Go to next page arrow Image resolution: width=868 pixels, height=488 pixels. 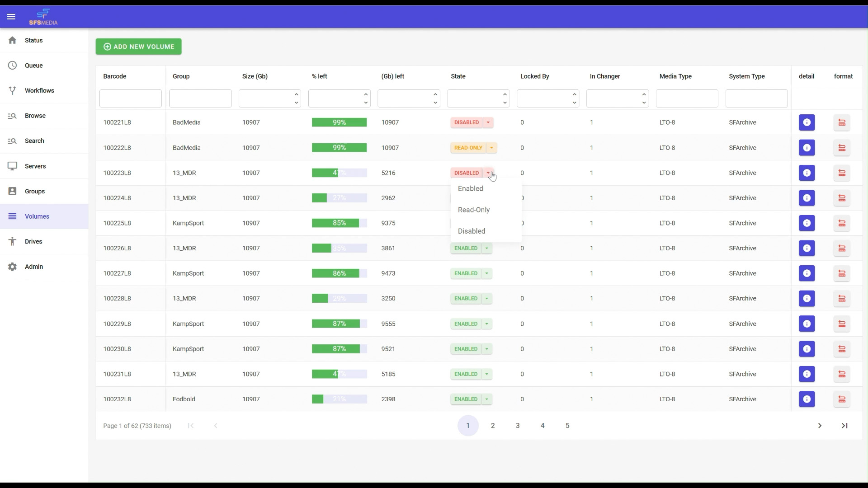coord(820,426)
